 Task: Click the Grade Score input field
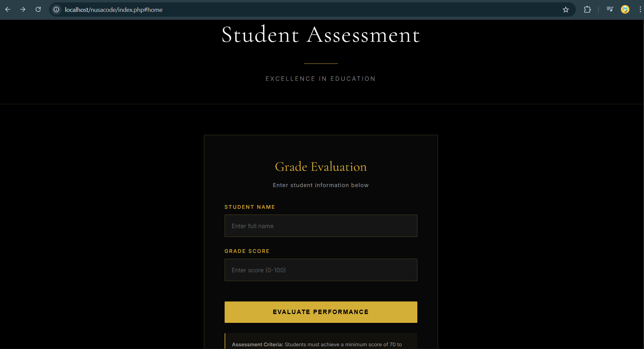321,270
